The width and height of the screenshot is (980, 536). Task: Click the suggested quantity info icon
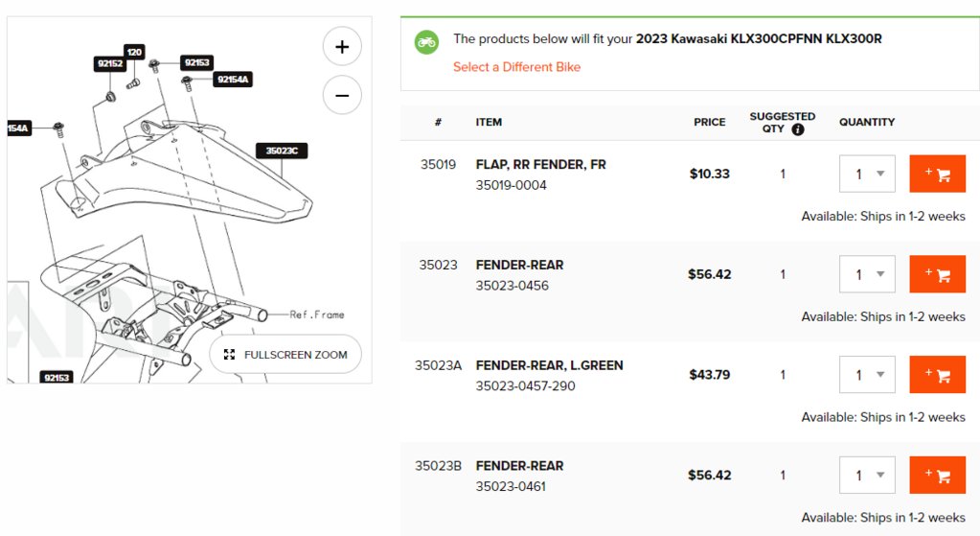pos(797,129)
